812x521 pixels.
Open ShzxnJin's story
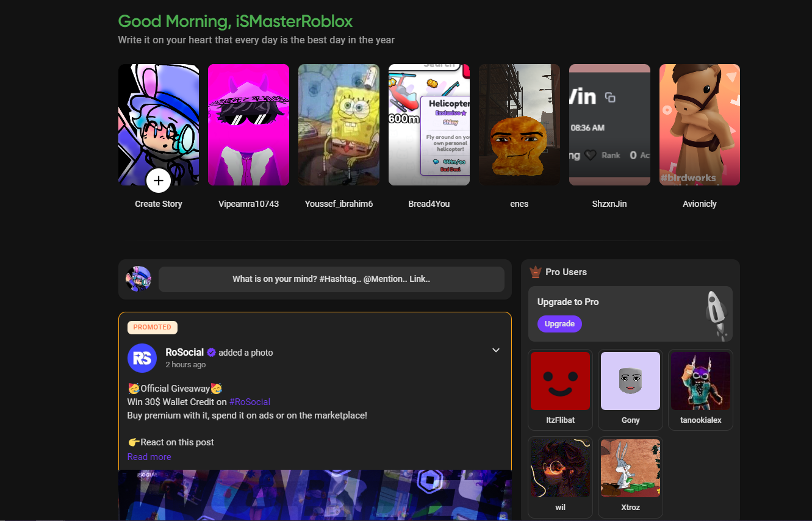click(x=609, y=124)
